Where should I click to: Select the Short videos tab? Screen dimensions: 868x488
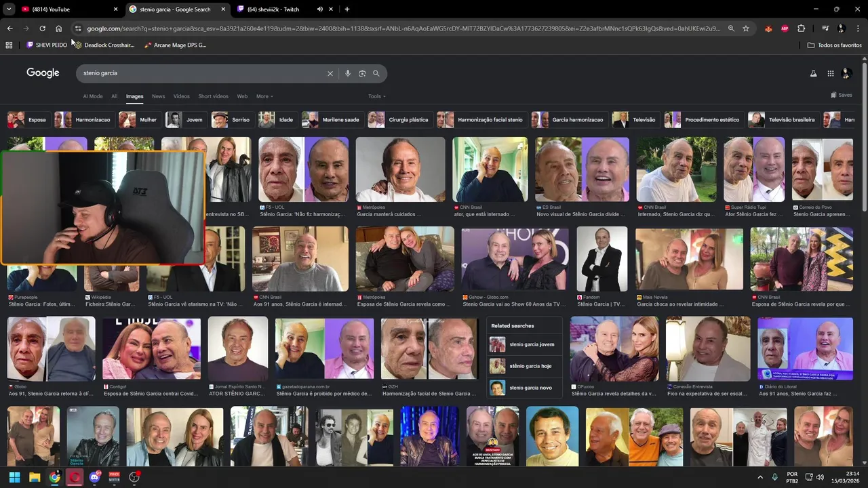(213, 96)
